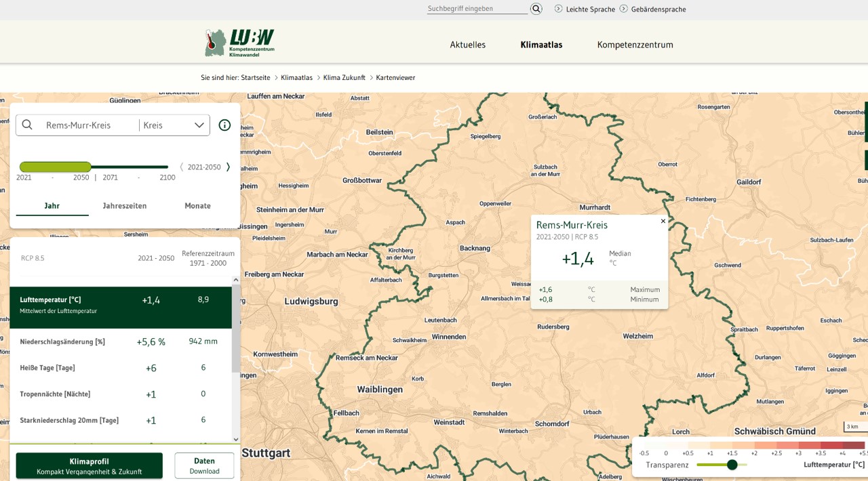Open the Leichte Sprache link

[591, 9]
